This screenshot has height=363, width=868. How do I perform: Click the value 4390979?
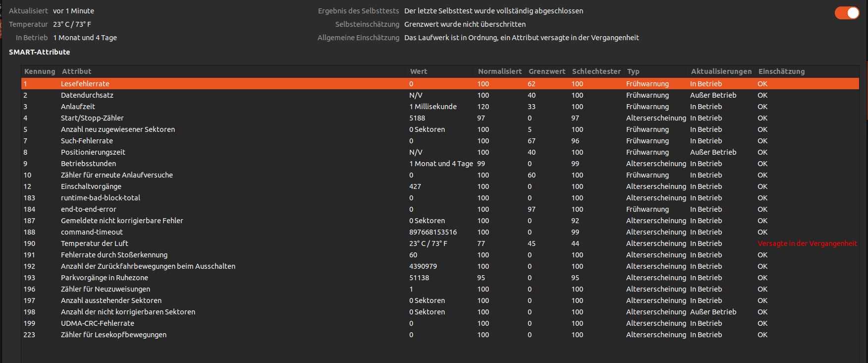[x=423, y=266]
